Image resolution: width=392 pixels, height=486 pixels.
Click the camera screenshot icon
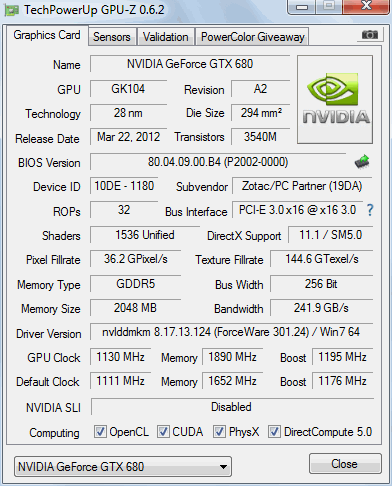(370, 34)
